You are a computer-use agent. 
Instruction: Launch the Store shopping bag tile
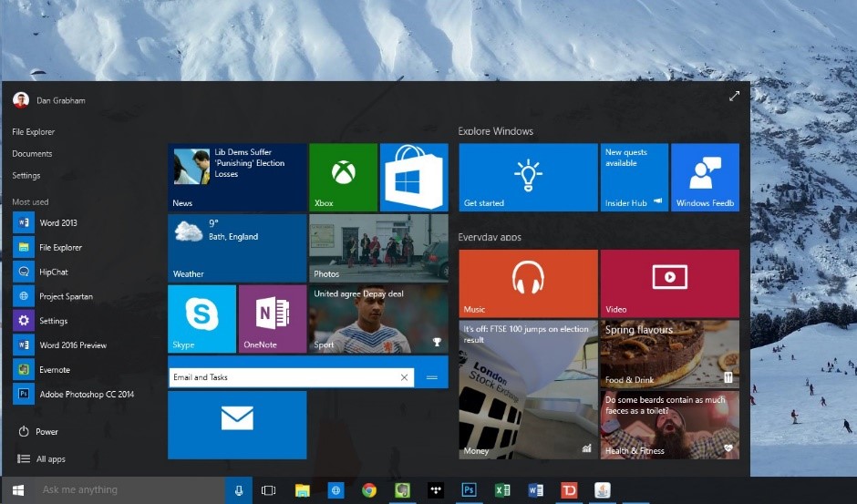[x=414, y=177]
